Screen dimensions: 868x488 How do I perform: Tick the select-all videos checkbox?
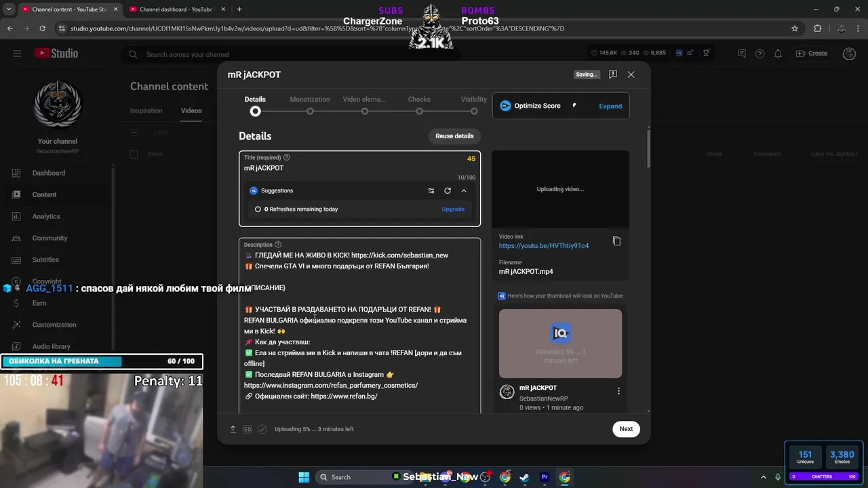(134, 155)
